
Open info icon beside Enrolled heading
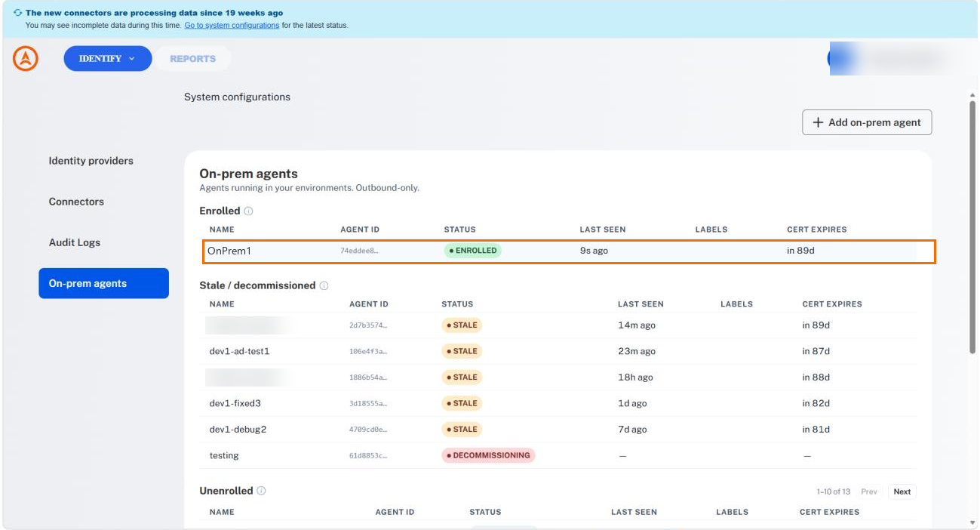[x=249, y=211]
